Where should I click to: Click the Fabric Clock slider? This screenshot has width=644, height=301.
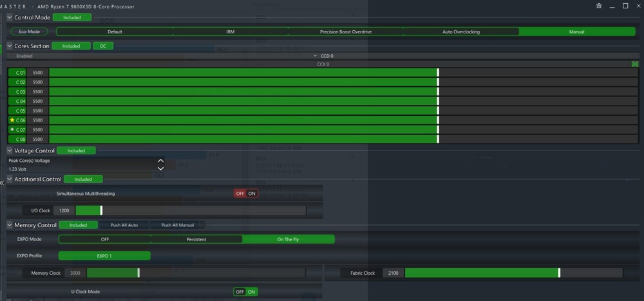point(514,273)
